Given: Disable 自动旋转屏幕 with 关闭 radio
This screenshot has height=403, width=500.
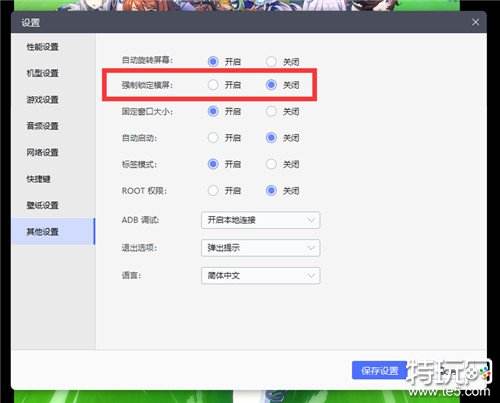Looking at the screenshot, I should (x=271, y=61).
